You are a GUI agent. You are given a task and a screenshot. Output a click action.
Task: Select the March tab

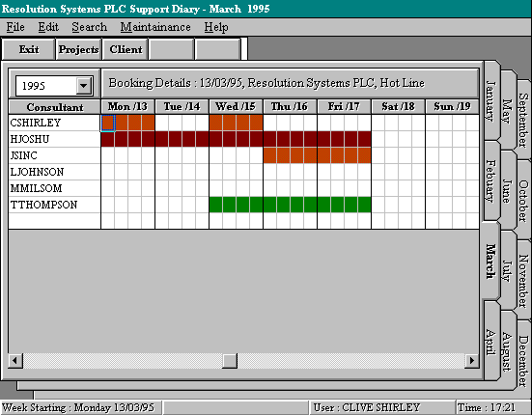click(x=490, y=262)
